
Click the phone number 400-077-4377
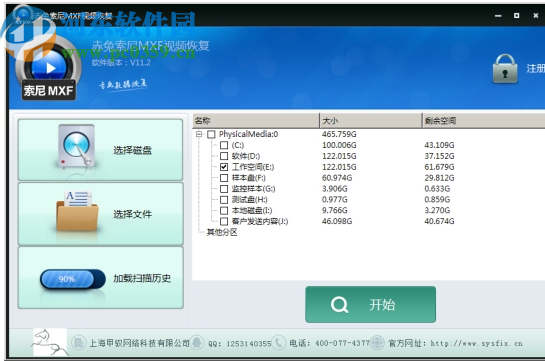(x=342, y=343)
